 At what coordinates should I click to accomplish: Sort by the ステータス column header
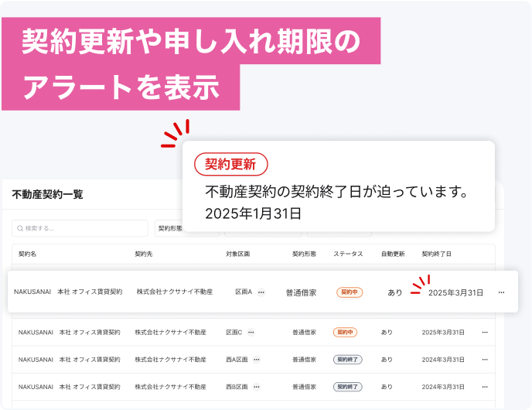click(348, 254)
